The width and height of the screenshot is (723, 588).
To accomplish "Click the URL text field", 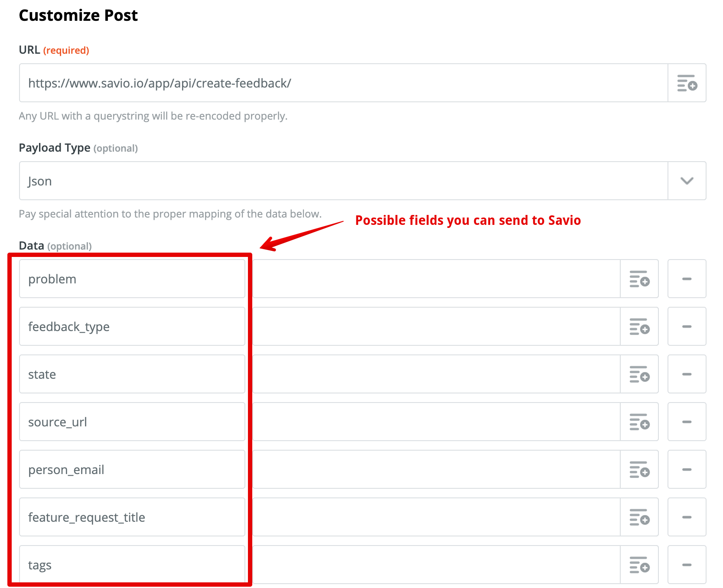I will tap(343, 83).
